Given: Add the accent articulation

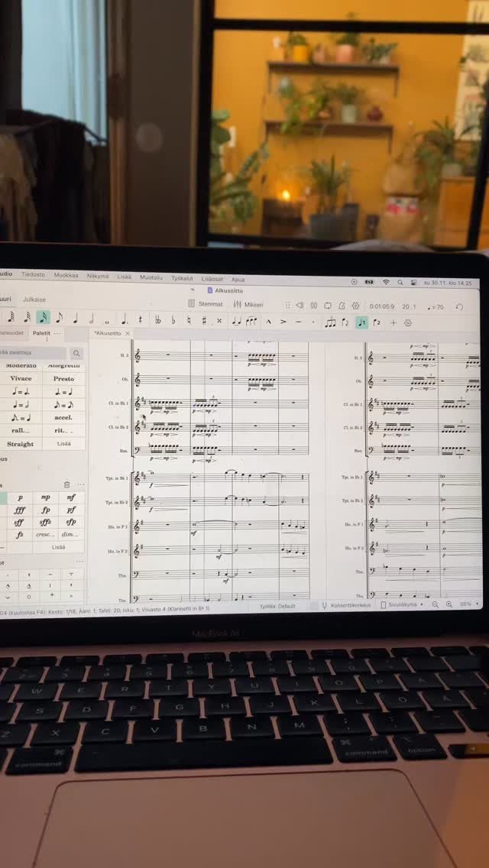Looking at the screenshot, I should [x=283, y=321].
